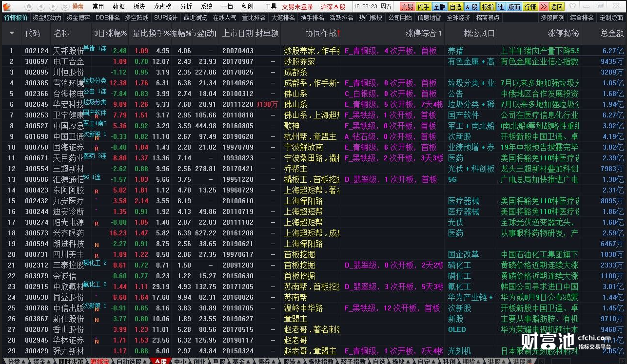Open 综合排名 view
The image size is (627, 364).
click(582, 18)
